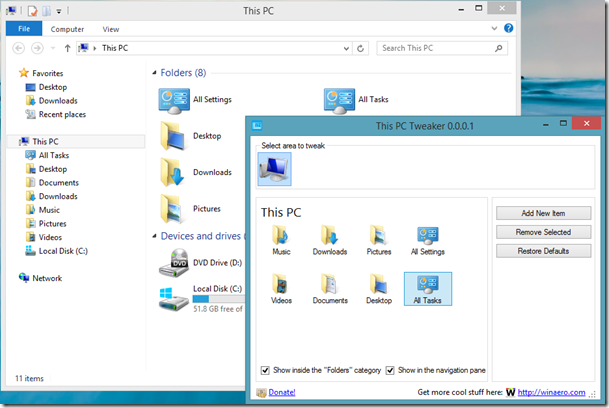This screenshot has height=408, width=609.
Task: Select the computer icon under Select area to tweak
Action: [x=275, y=169]
